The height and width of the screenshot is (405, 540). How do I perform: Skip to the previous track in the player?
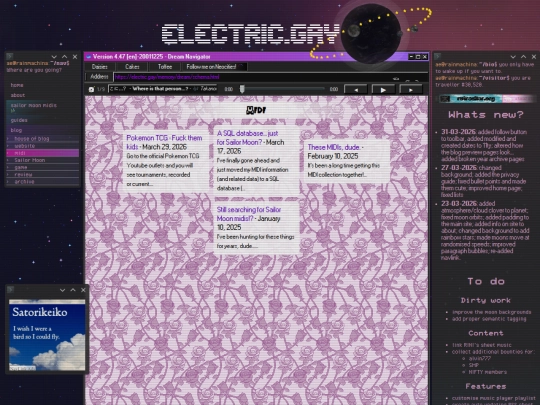click(356, 90)
